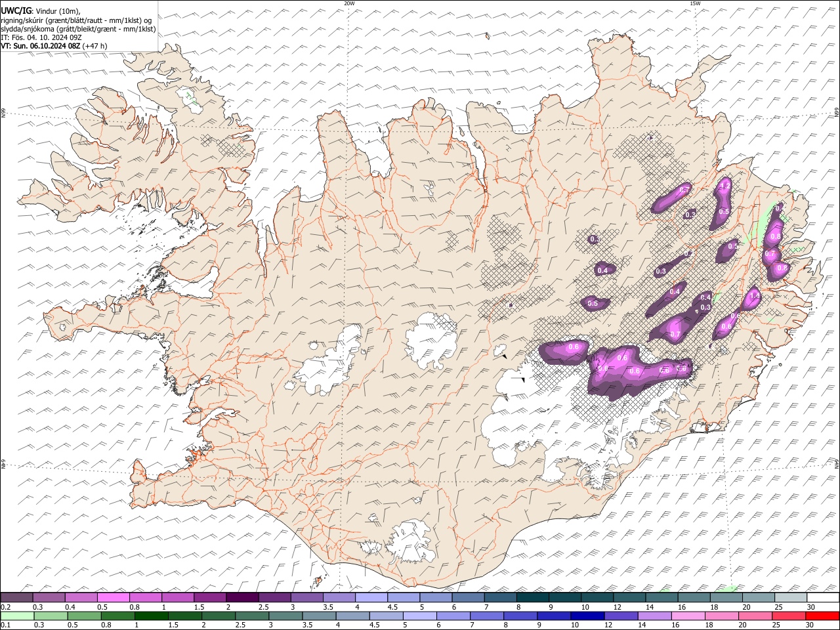The height and width of the screenshot is (630, 840).
Task: Click top legend row swatch between 9 and 10
Action: click(564, 597)
